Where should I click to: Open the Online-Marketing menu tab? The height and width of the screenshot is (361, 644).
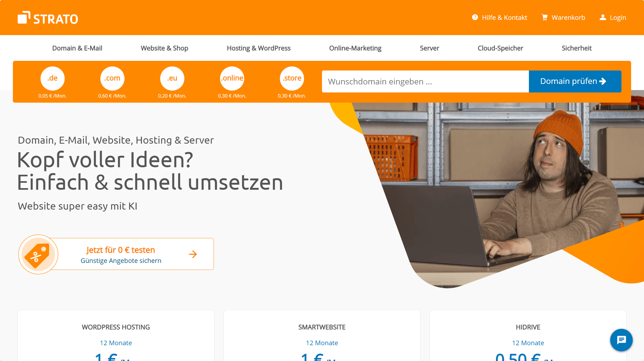tap(355, 48)
